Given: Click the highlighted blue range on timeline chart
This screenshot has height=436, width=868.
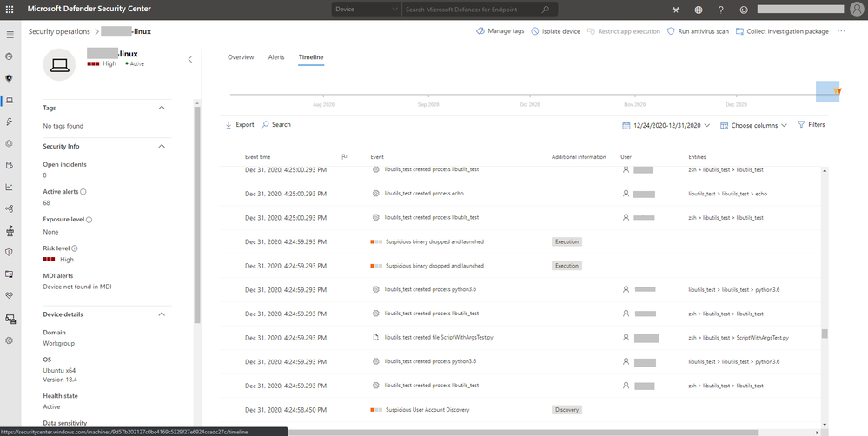Looking at the screenshot, I should click(x=827, y=91).
